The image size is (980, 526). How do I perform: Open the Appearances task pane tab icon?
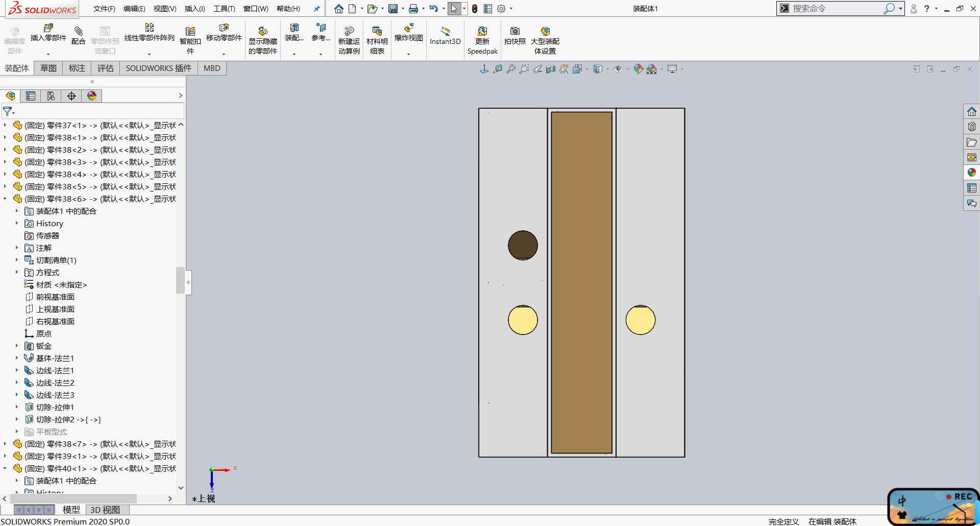click(971, 173)
